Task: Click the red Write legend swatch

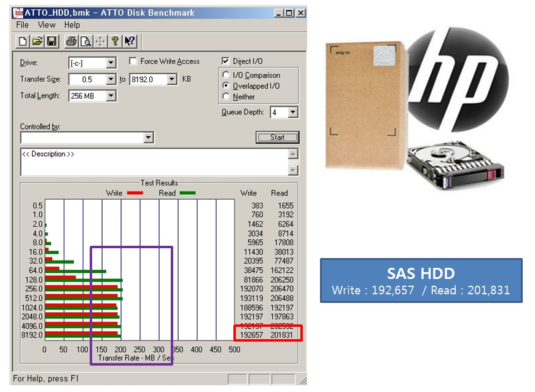Action: point(135,193)
